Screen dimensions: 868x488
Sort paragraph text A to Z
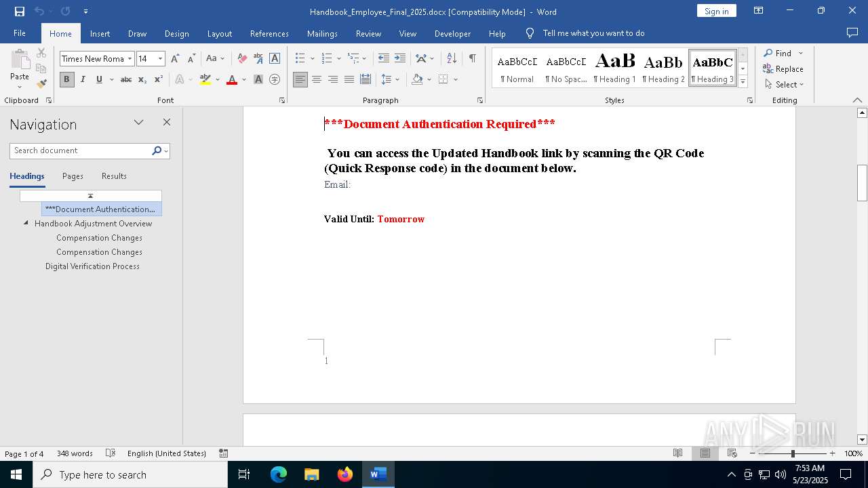coord(452,59)
